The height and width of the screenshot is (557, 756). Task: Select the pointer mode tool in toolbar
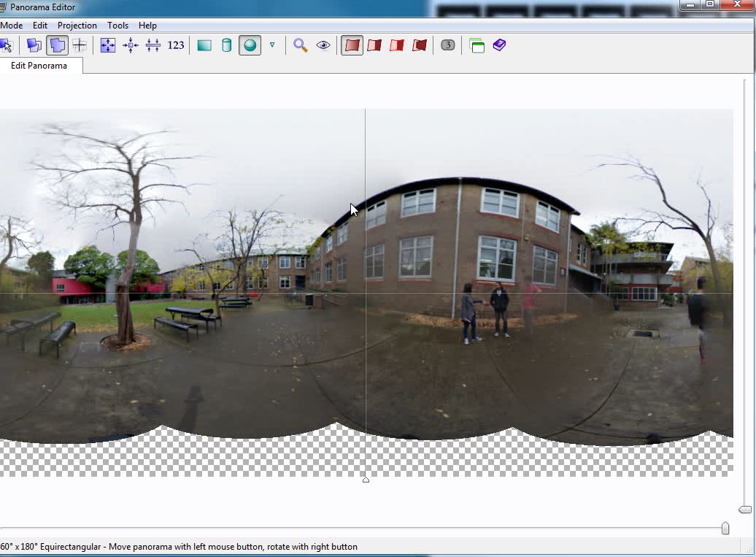[6, 45]
